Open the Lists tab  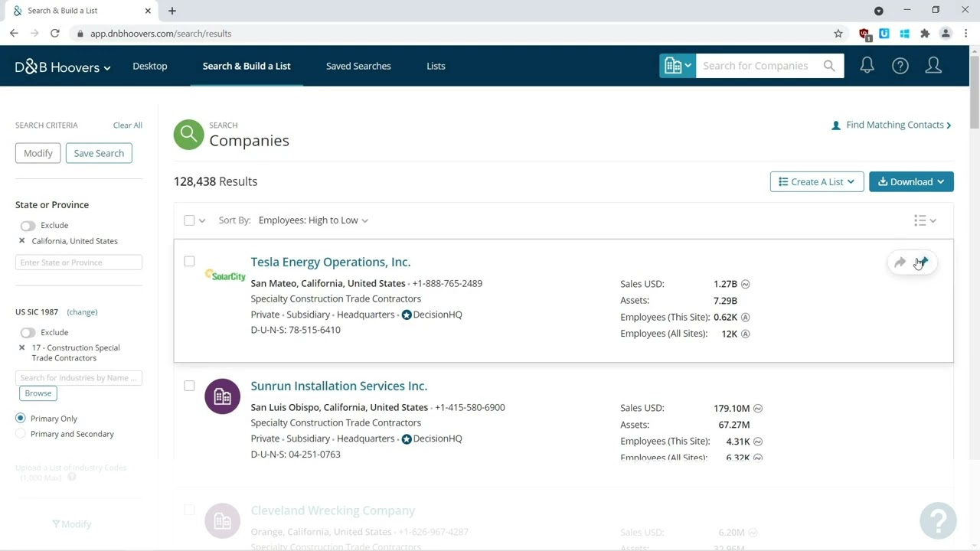436,66
